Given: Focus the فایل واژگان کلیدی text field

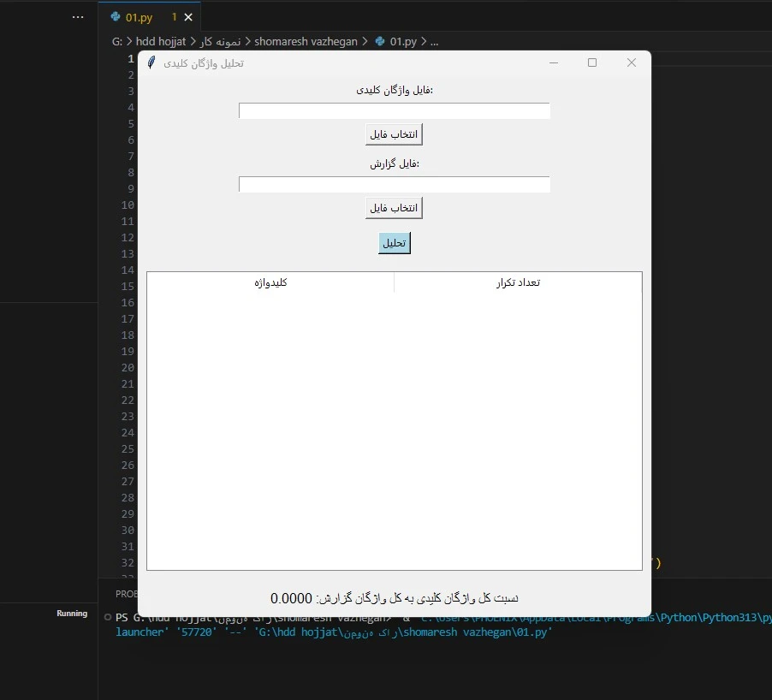Looking at the screenshot, I should point(394,111).
